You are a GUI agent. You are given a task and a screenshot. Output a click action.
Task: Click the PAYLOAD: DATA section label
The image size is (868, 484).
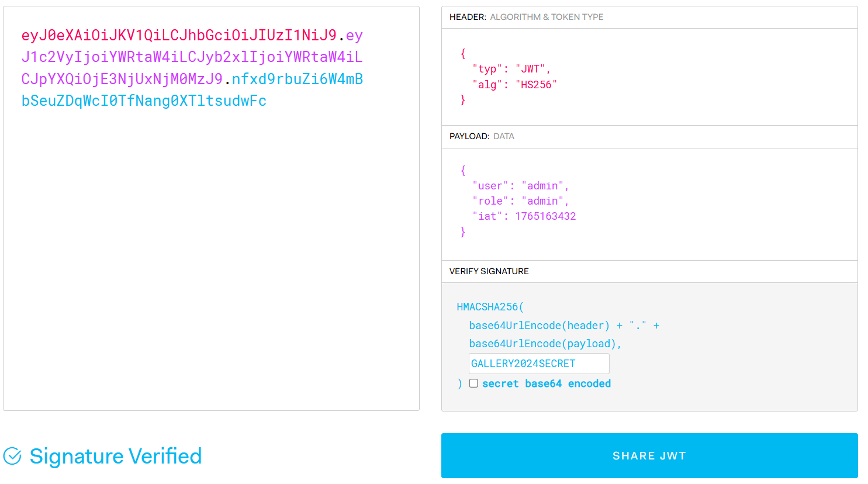(482, 136)
